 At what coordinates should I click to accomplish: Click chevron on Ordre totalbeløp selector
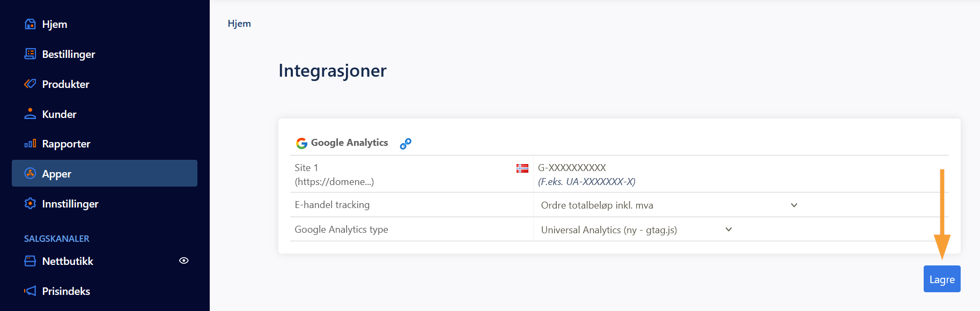pos(794,205)
